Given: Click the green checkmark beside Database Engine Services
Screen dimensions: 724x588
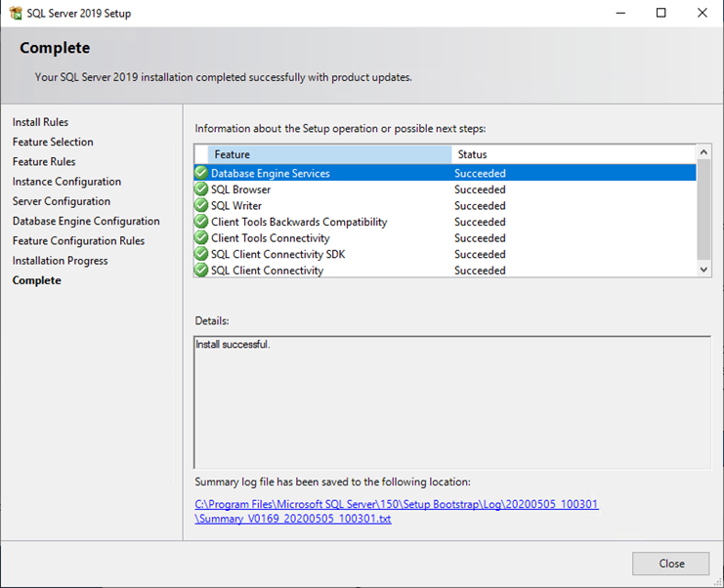Looking at the screenshot, I should pyautogui.click(x=201, y=173).
